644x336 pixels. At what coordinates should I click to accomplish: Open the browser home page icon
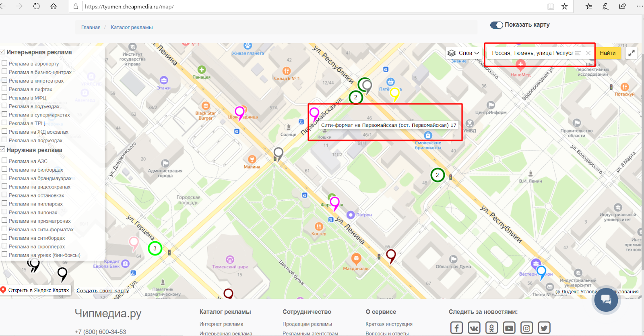54,6
